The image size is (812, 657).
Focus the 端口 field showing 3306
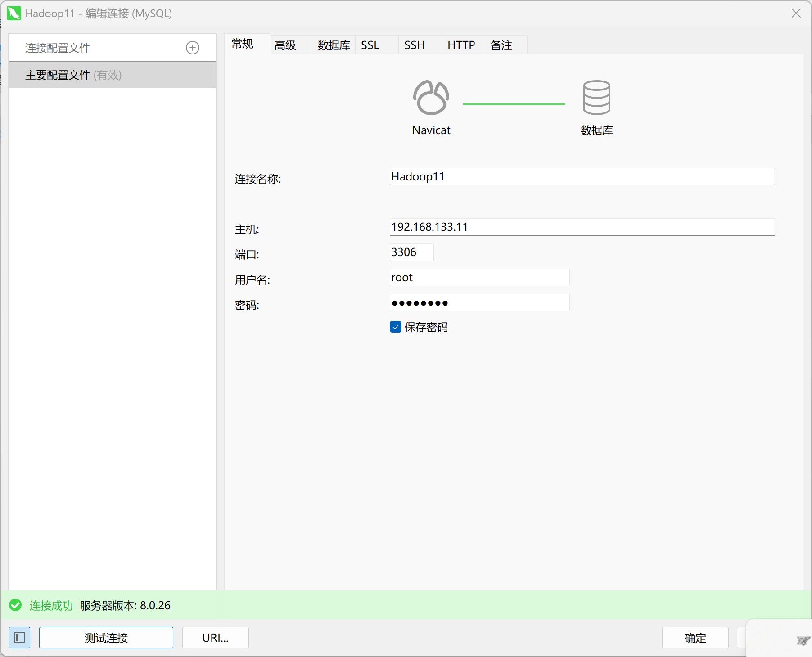(x=411, y=252)
